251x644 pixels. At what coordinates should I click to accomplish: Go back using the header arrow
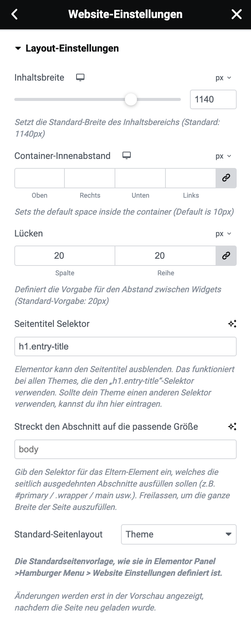tap(15, 14)
